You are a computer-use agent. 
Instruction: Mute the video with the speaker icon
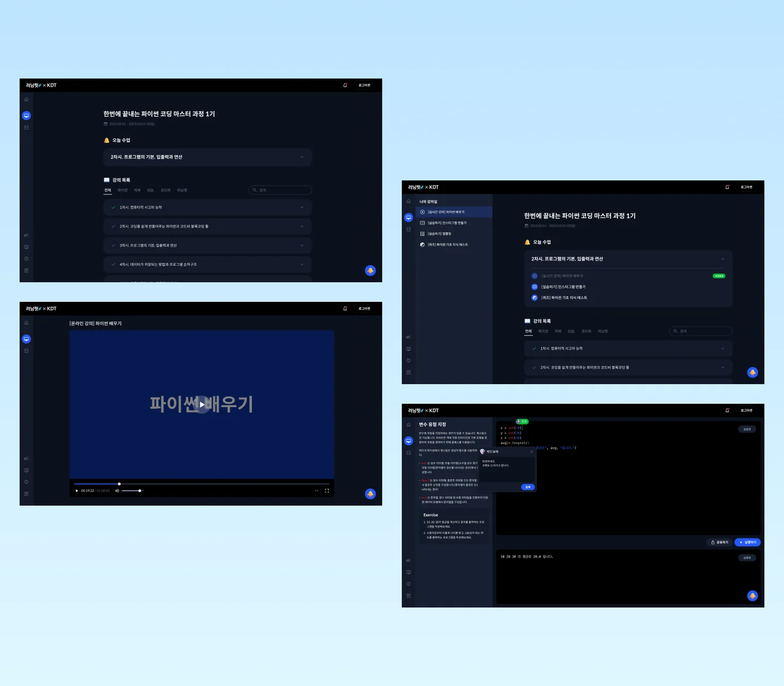[117, 491]
